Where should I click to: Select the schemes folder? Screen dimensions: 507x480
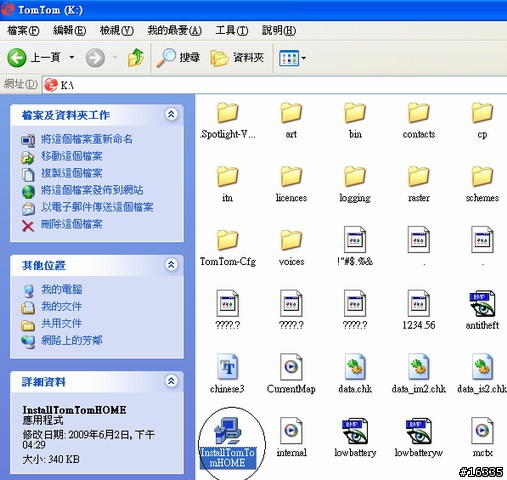(x=482, y=176)
